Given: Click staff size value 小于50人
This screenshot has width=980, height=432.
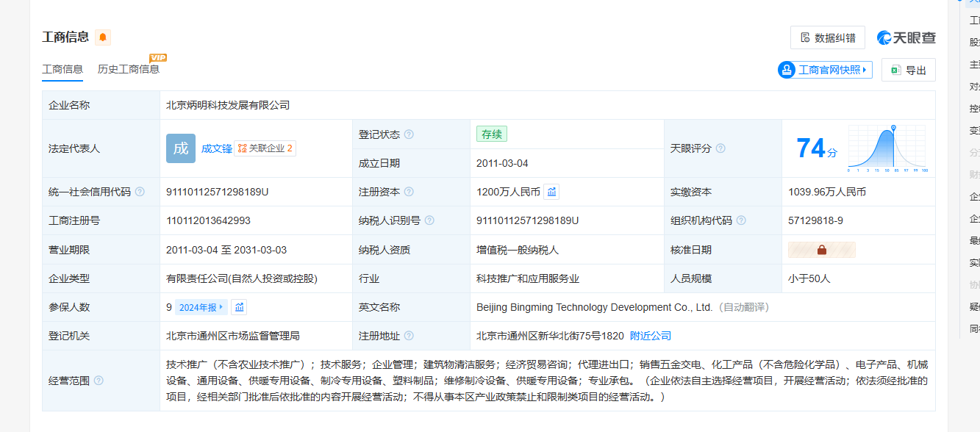Looking at the screenshot, I should point(809,278).
